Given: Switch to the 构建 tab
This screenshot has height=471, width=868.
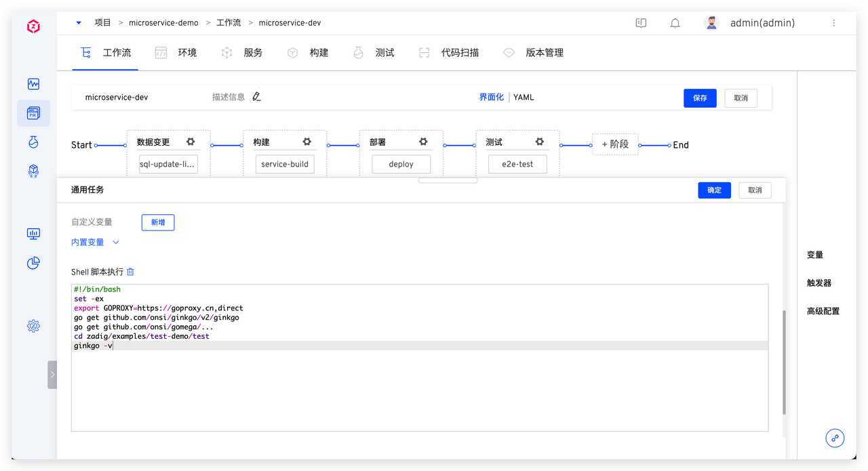Looking at the screenshot, I should coord(308,52).
